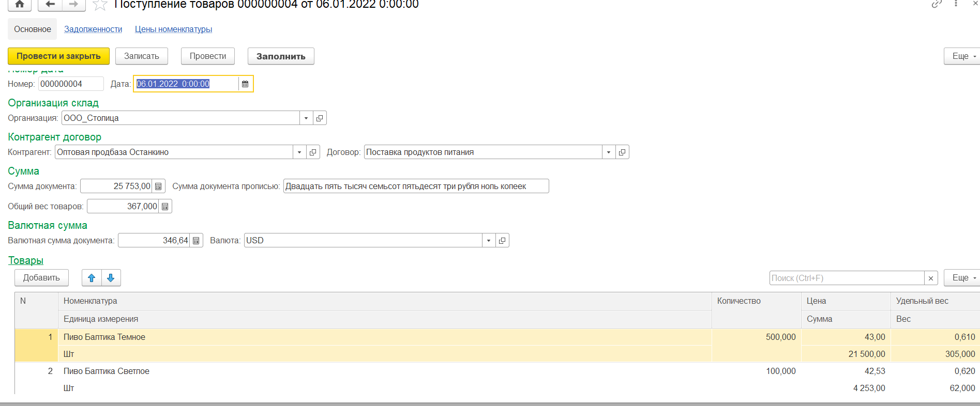Expand the Договор dropdown list
The height and width of the screenshot is (406, 980).
[609, 152]
